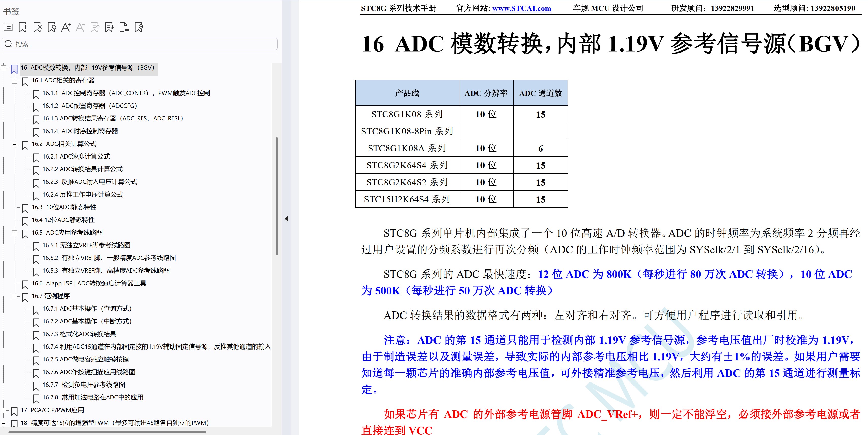Click the 产品线 column header

coord(407,93)
